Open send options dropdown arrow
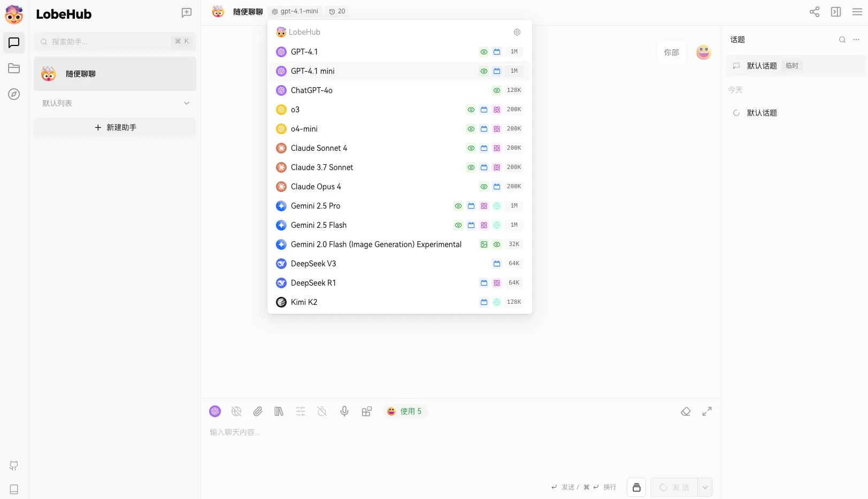The height and width of the screenshot is (499, 868). [x=705, y=487]
